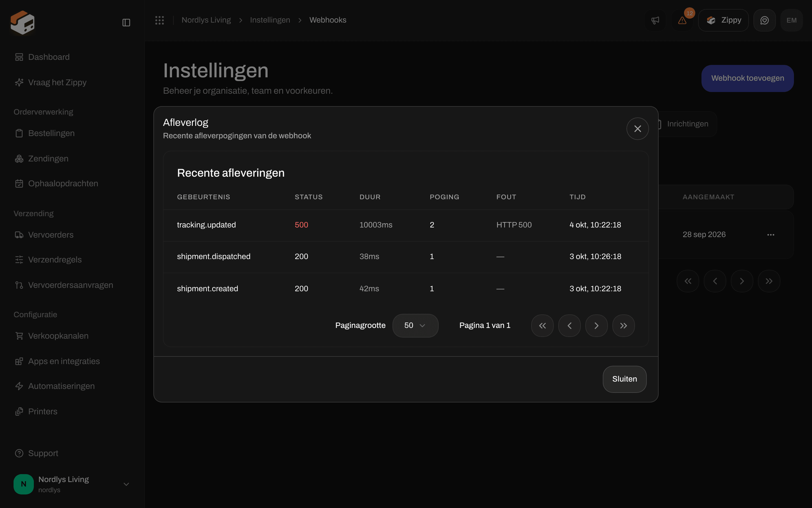
Task: Open Automatiseringen in sidebar
Action: click(x=55, y=386)
